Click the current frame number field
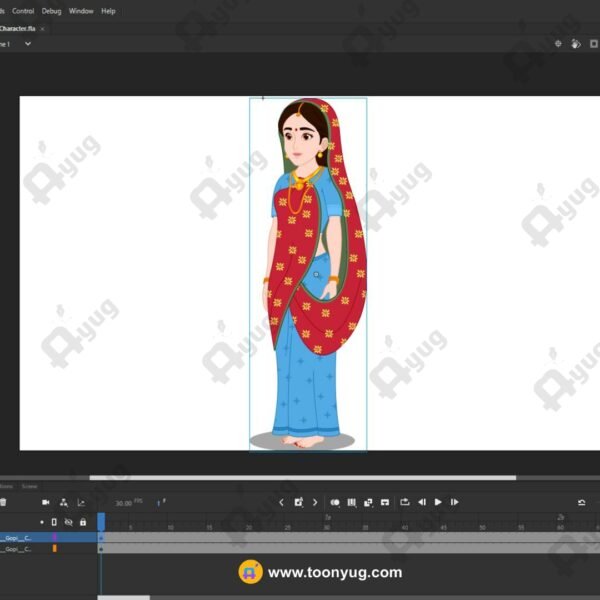600x600 pixels. [158, 503]
